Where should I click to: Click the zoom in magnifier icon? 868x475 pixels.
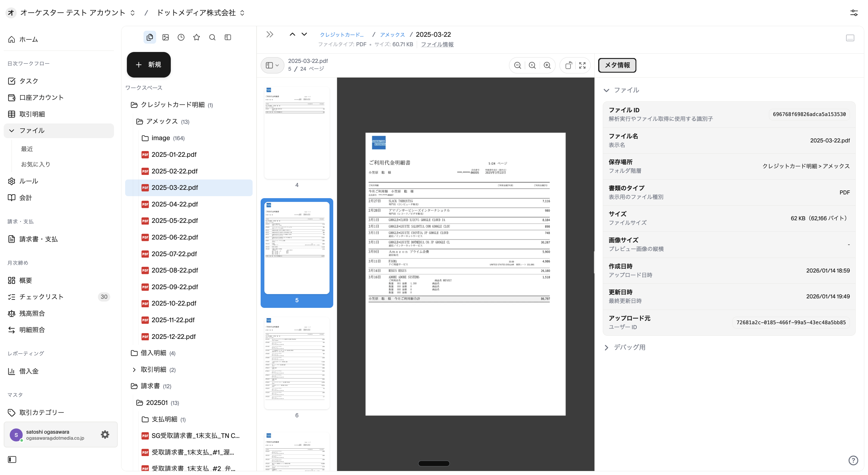tap(547, 65)
